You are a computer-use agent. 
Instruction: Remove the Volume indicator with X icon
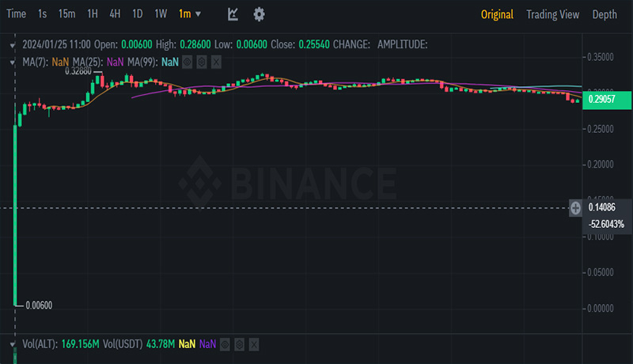pos(254,345)
